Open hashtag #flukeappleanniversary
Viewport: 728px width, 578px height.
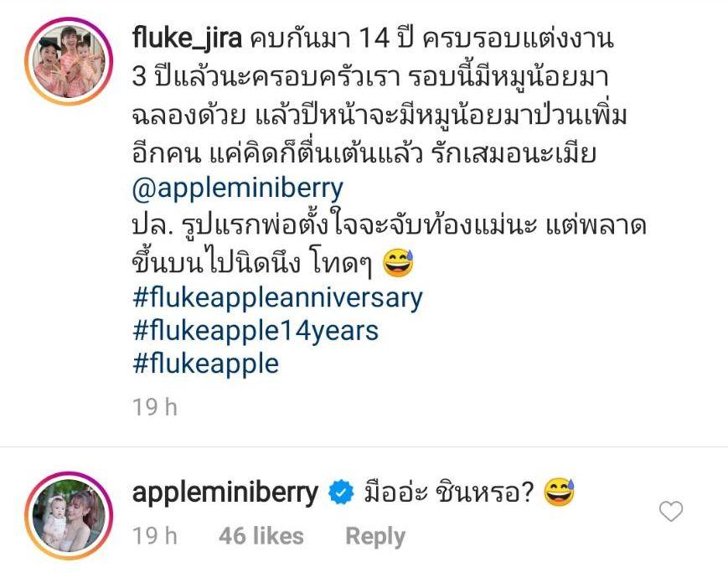pyautogui.click(x=277, y=297)
